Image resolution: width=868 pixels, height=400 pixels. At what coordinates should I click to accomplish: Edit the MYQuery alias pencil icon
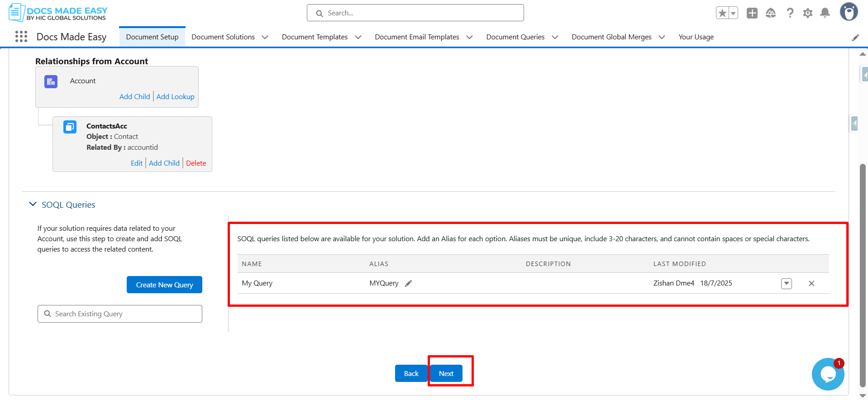coord(408,283)
